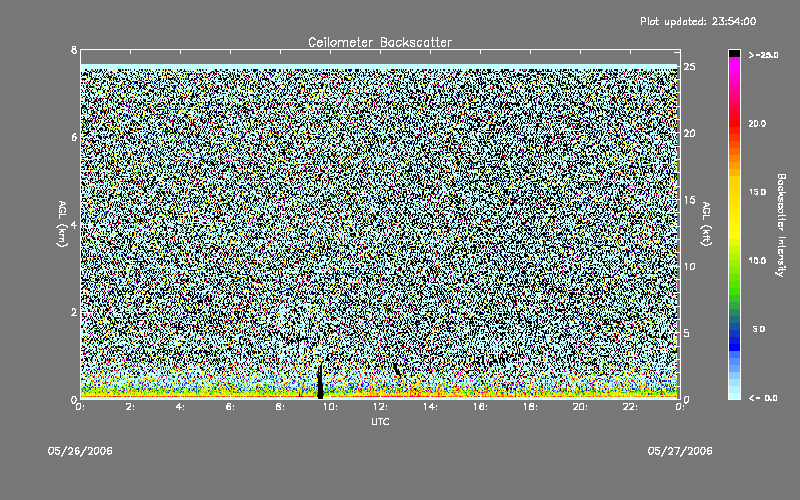Select the "AGL (kft)" axis label
Screen dimensions: 800x500
coord(707,224)
